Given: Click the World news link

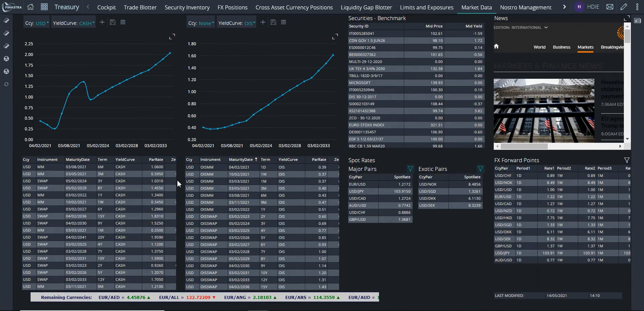Looking at the screenshot, I should [x=539, y=47].
